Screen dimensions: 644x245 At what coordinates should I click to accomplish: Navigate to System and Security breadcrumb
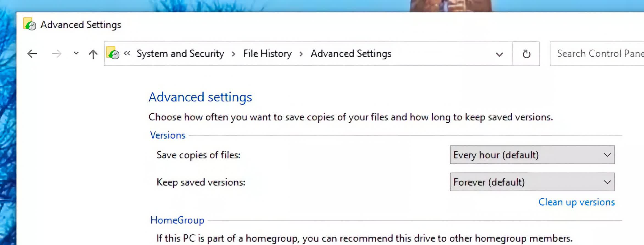click(x=180, y=54)
